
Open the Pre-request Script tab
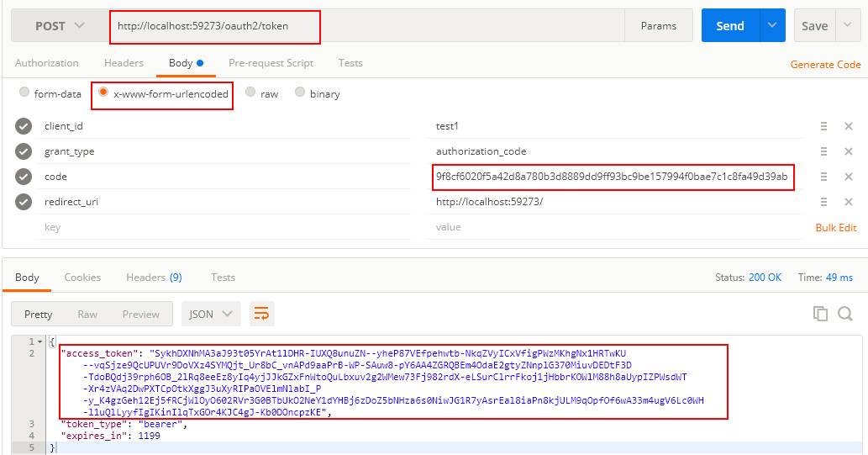(271, 62)
